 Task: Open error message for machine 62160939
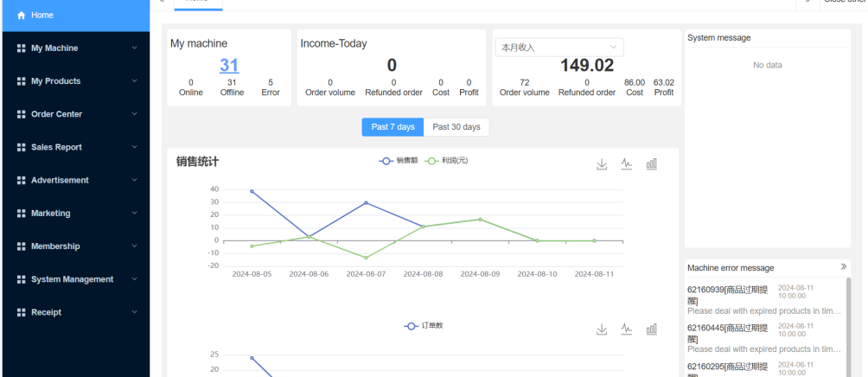(x=764, y=299)
